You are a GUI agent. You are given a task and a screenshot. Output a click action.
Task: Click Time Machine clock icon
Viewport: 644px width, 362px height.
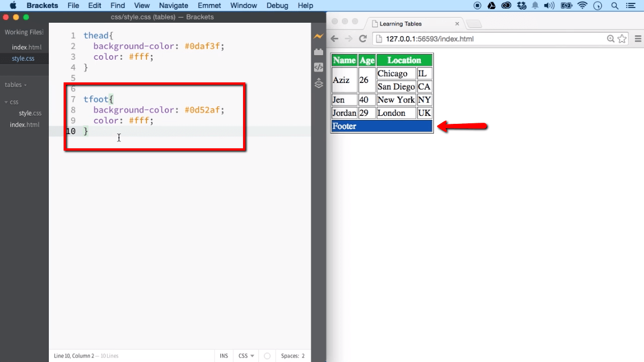[x=597, y=5]
